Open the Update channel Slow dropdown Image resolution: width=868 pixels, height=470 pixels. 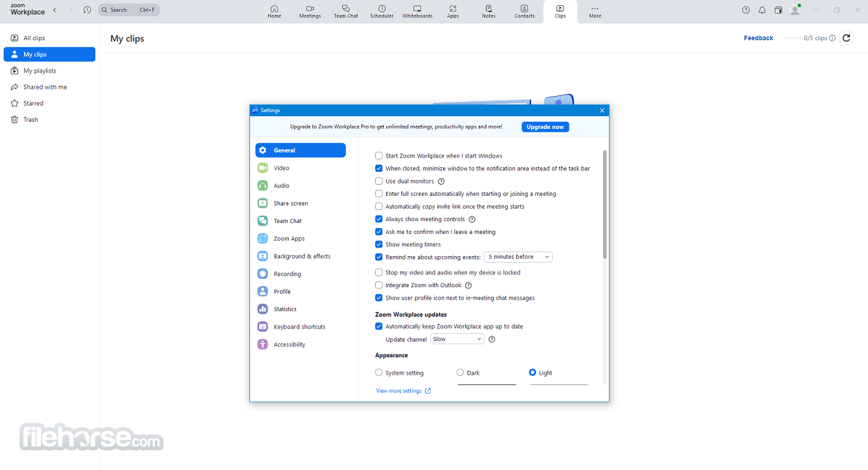457,339
